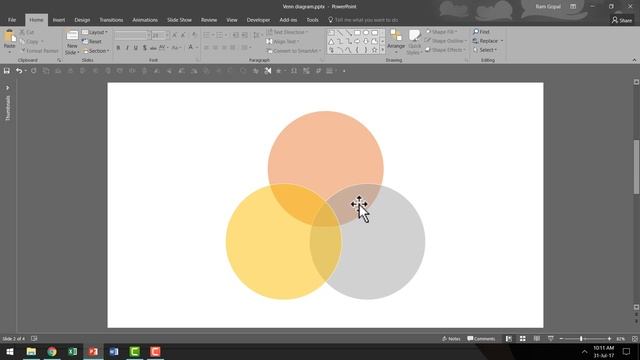The height and width of the screenshot is (360, 640).
Task: Click the zoom in plus button
Action: click(x=609, y=339)
